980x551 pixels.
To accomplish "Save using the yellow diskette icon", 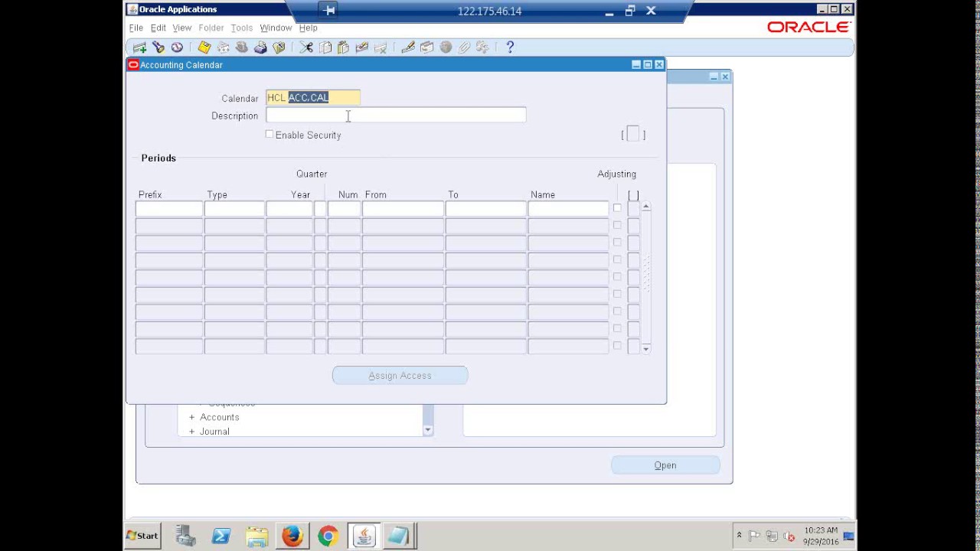I will coord(204,47).
